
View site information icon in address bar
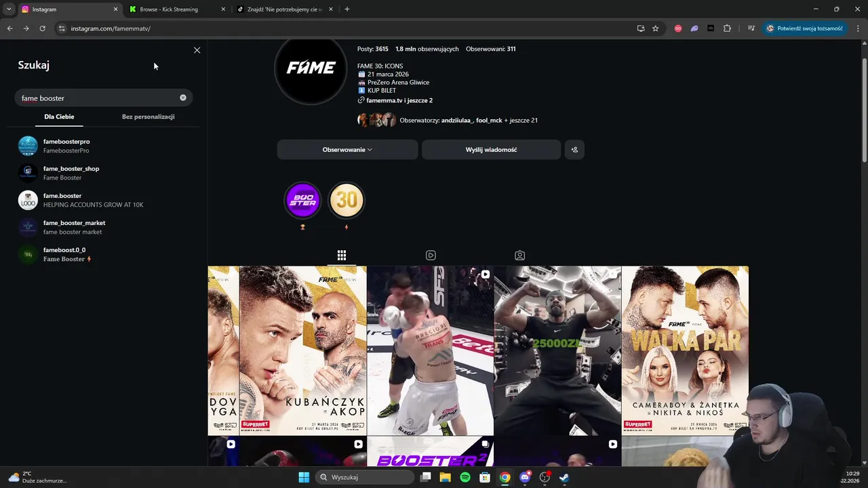coord(62,28)
